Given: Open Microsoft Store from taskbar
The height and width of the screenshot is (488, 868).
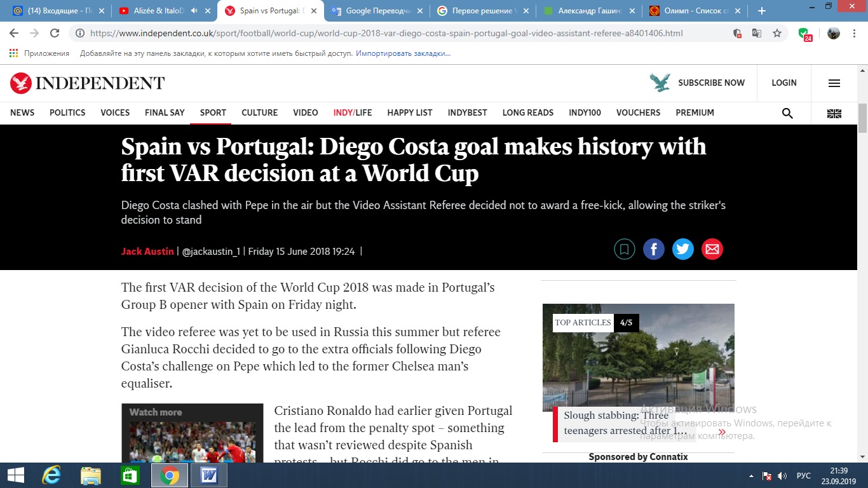Looking at the screenshot, I should pyautogui.click(x=130, y=475).
